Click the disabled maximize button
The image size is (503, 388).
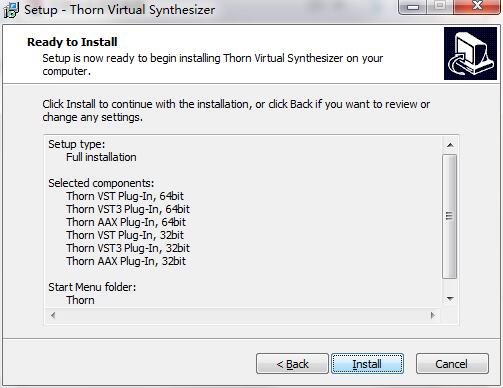coord(440,7)
